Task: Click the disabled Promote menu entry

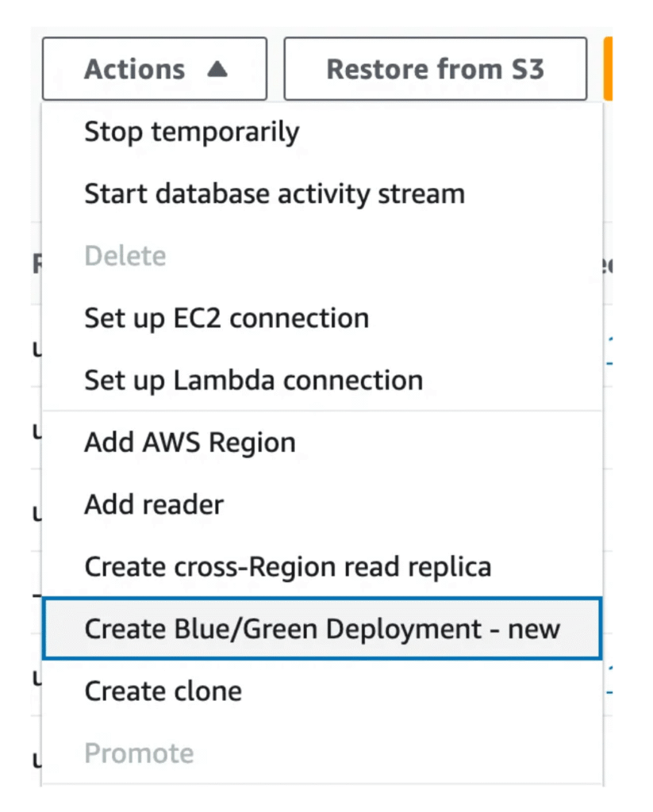Action: coord(139,753)
